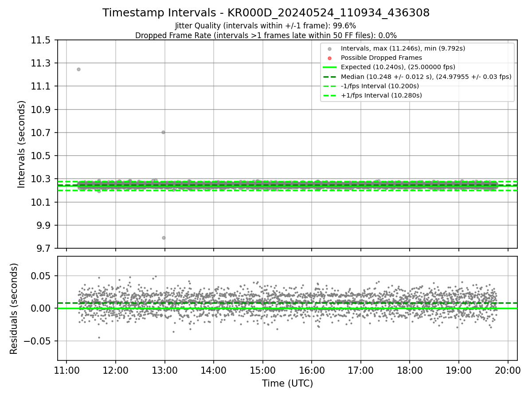Click the 'Intervals (seconds)' y-axis label
The image size is (532, 399).
[22, 144]
